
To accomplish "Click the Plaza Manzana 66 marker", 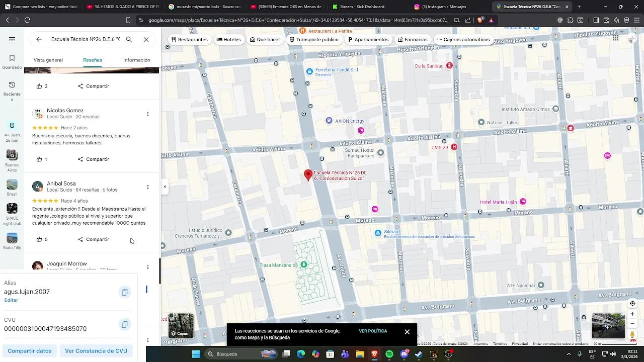I will (x=303, y=264).
